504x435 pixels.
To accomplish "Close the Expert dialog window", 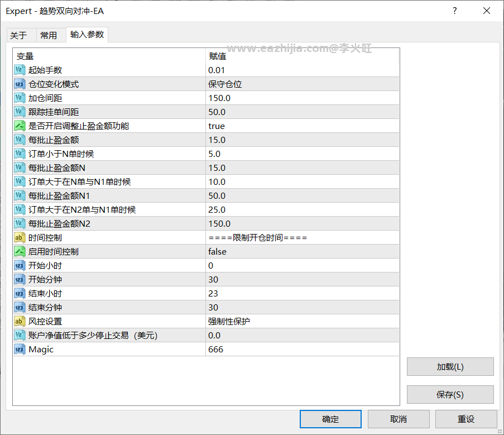I will pos(487,11).
